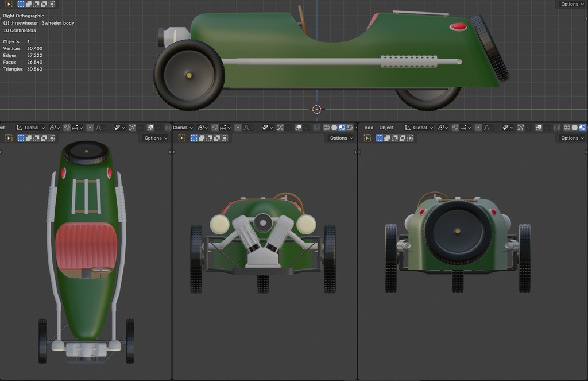Toggle X-ray in the middle viewport
588x381 pixels.
[316, 128]
